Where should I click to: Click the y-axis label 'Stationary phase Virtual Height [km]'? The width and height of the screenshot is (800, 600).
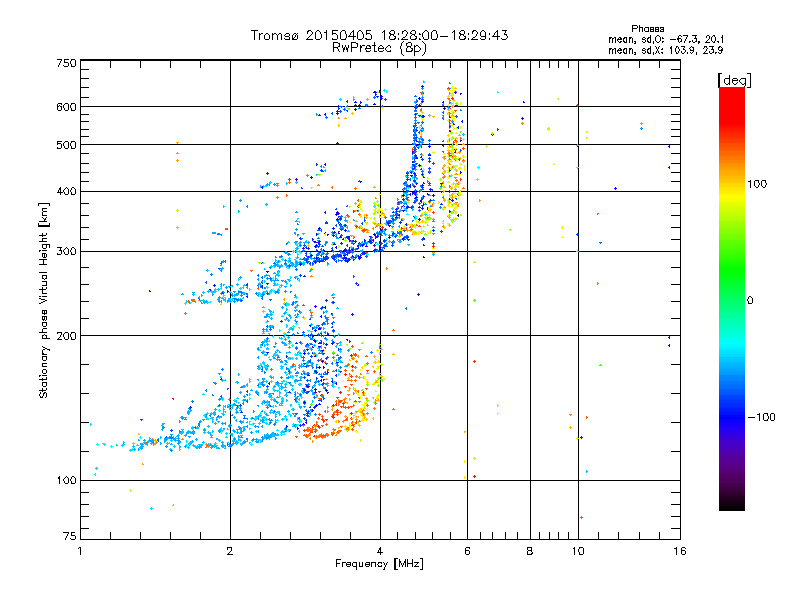tap(44, 301)
